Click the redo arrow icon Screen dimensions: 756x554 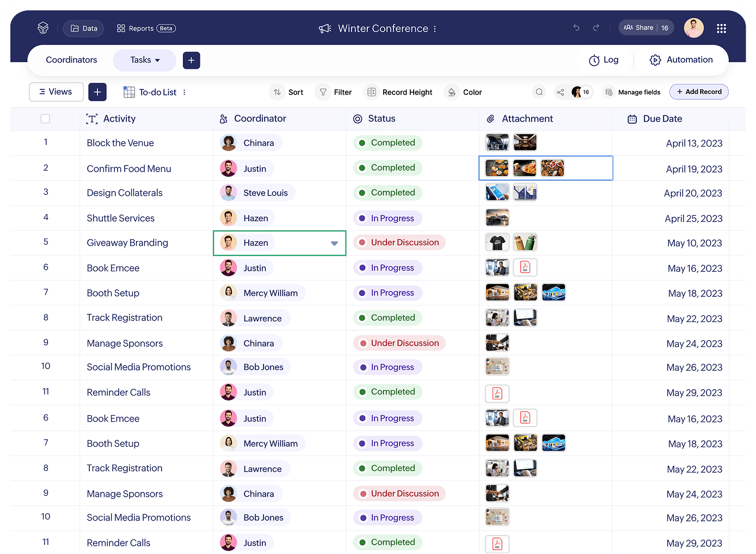pyautogui.click(x=596, y=28)
